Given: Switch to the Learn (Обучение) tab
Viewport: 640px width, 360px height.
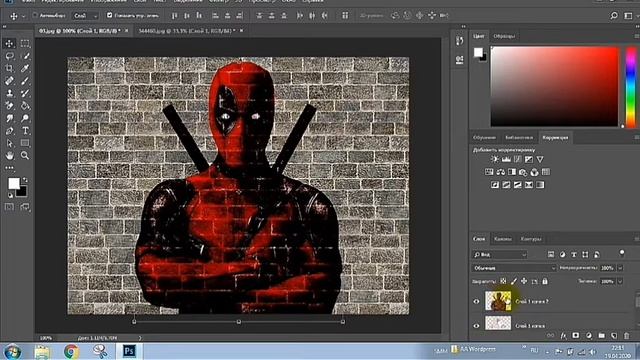Looking at the screenshot, I should pos(484,138).
